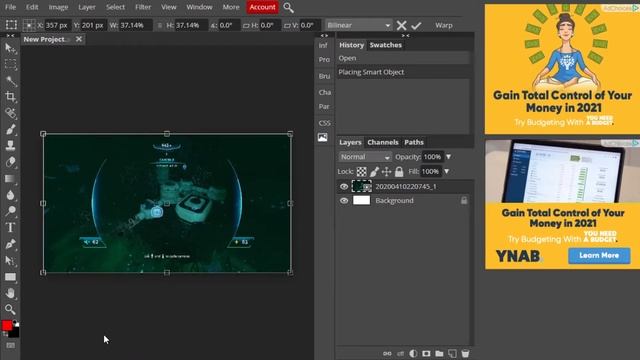Add a new adjustment layer
The image size is (640, 360).
[413, 353]
